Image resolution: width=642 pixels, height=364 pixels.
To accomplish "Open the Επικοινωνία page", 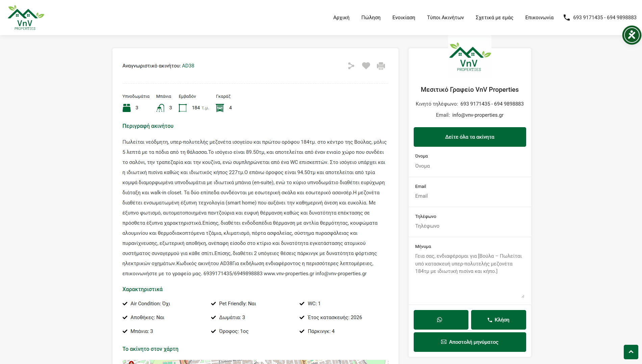I will point(539,18).
